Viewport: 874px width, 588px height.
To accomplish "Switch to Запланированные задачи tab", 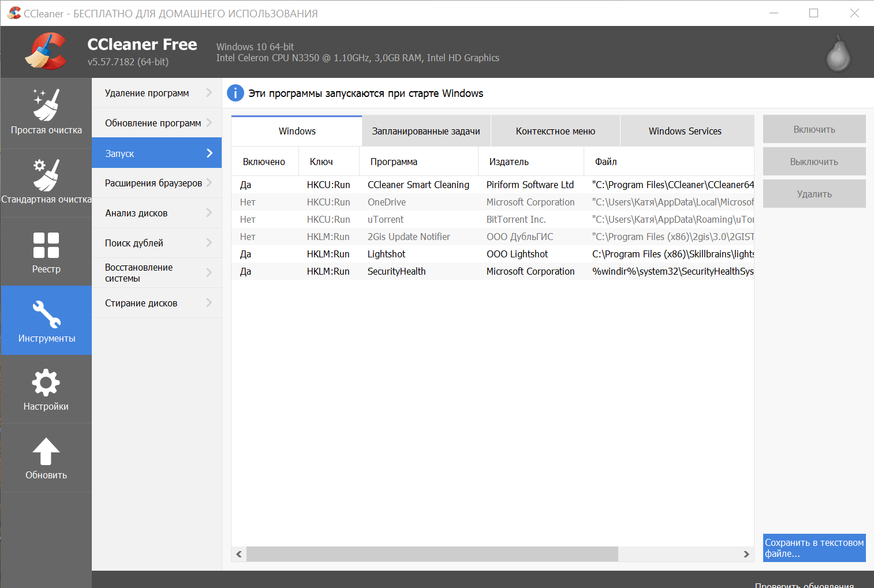I will (426, 131).
